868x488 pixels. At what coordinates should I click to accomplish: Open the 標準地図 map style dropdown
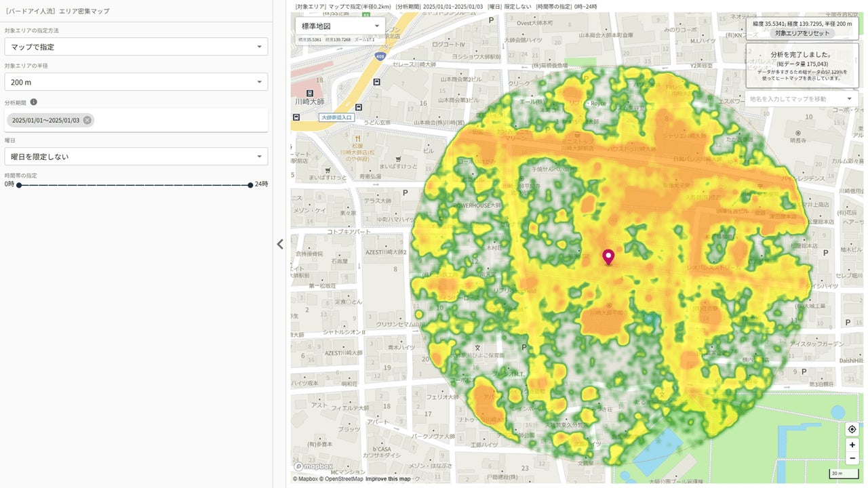340,26
